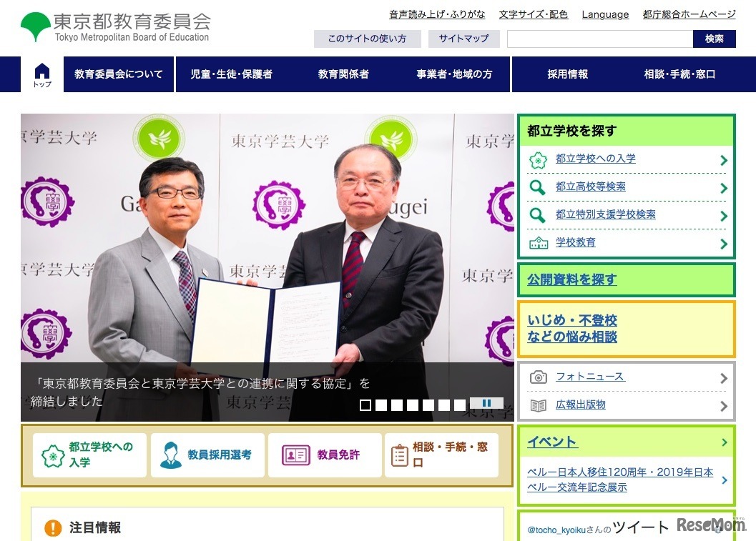This screenshot has width=756, height=541.
Task: Click the 教員採用選考 shortcut label
Action: tap(220, 455)
